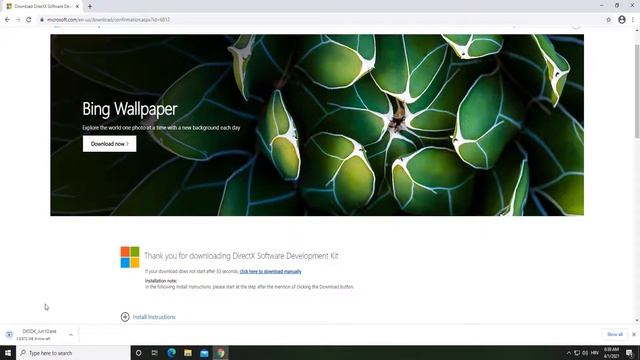The image size is (640, 360).
Task: Open the volume tray icon
Action: [585, 353]
